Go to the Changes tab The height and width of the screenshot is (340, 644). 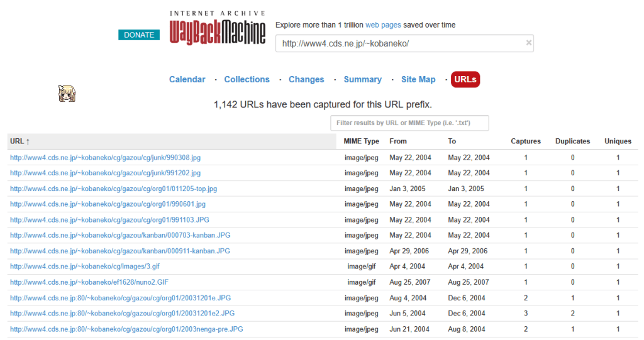click(x=306, y=80)
